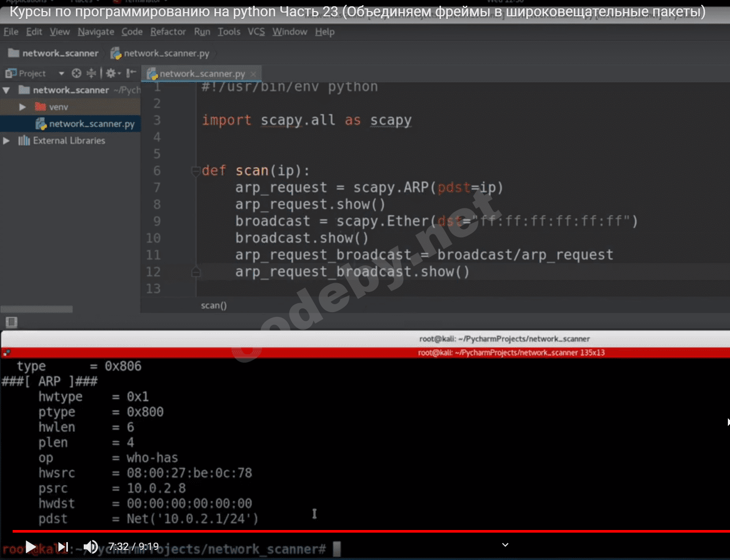Open the Run menu
This screenshot has height=560, width=730.
202,32
